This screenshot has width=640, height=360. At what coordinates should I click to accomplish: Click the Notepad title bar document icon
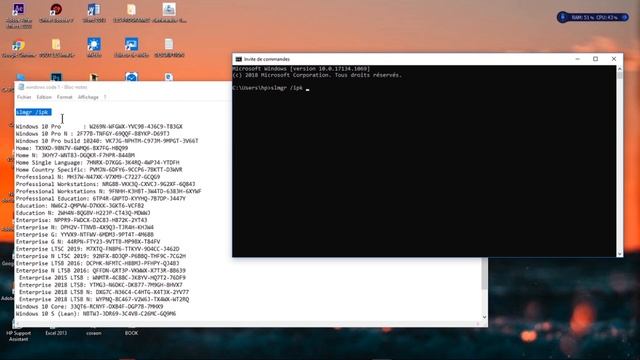(21, 87)
